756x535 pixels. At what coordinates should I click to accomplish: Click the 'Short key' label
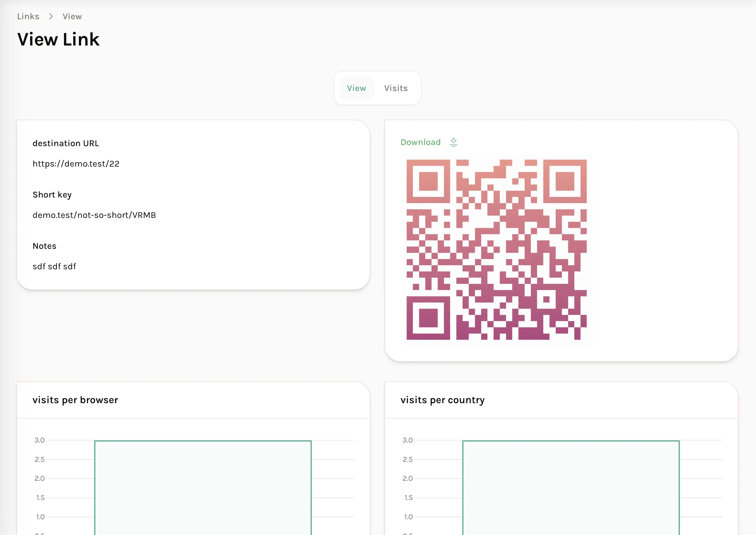[x=52, y=195]
